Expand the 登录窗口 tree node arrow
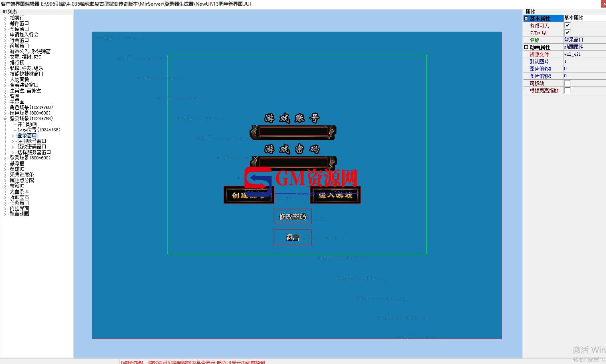 [12, 136]
